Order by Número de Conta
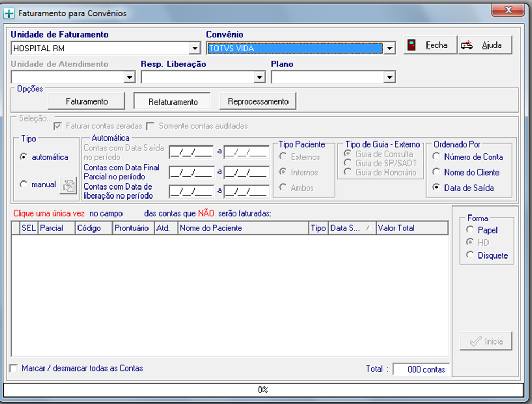Screen dimensions: 532x404 coord(437,157)
